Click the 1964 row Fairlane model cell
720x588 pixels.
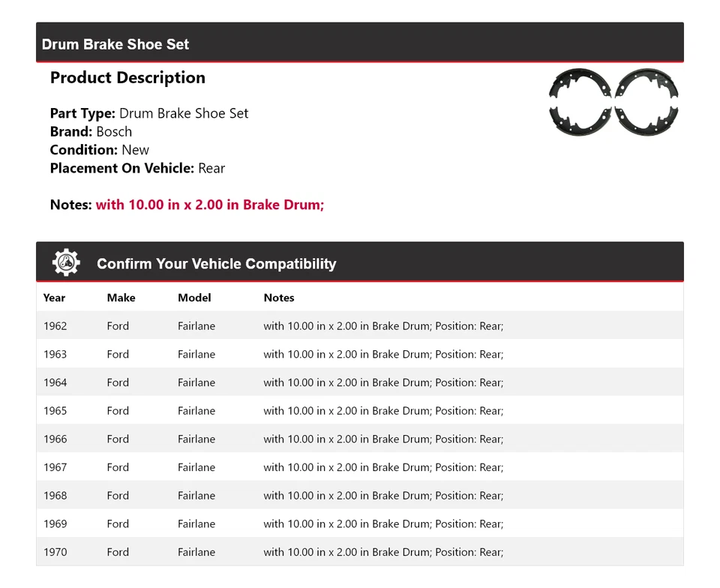[196, 382]
